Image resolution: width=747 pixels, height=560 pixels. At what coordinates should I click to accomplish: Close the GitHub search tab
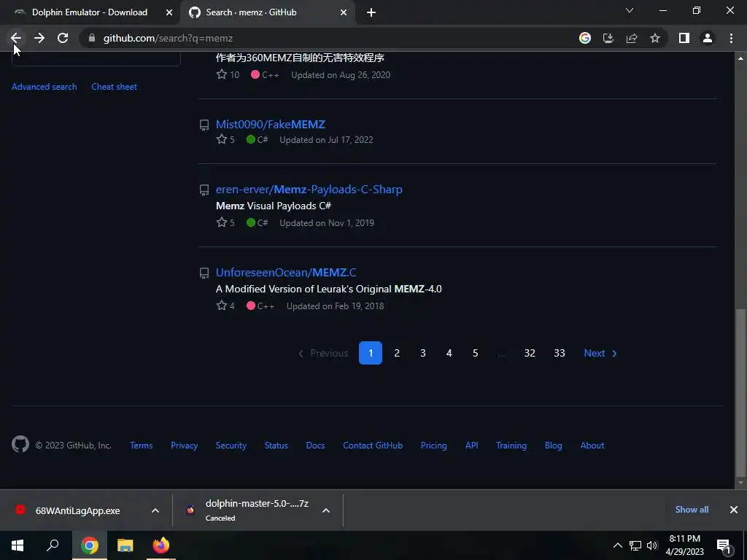344,13
